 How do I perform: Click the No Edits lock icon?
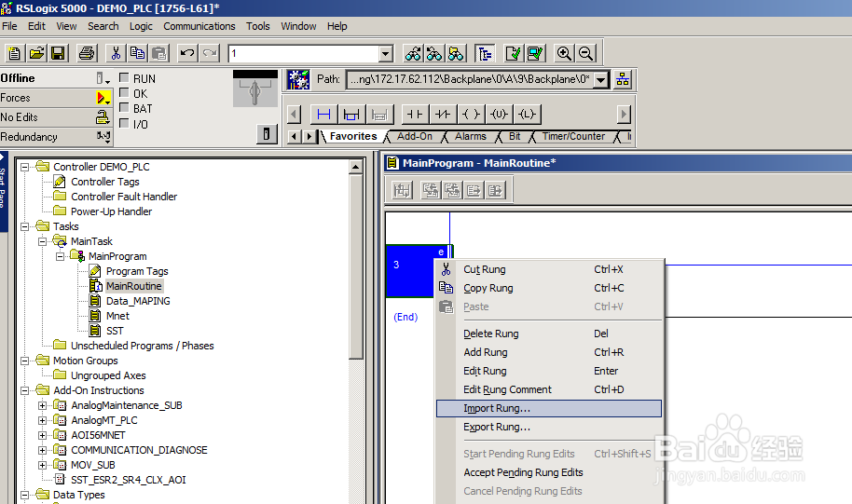tap(103, 117)
